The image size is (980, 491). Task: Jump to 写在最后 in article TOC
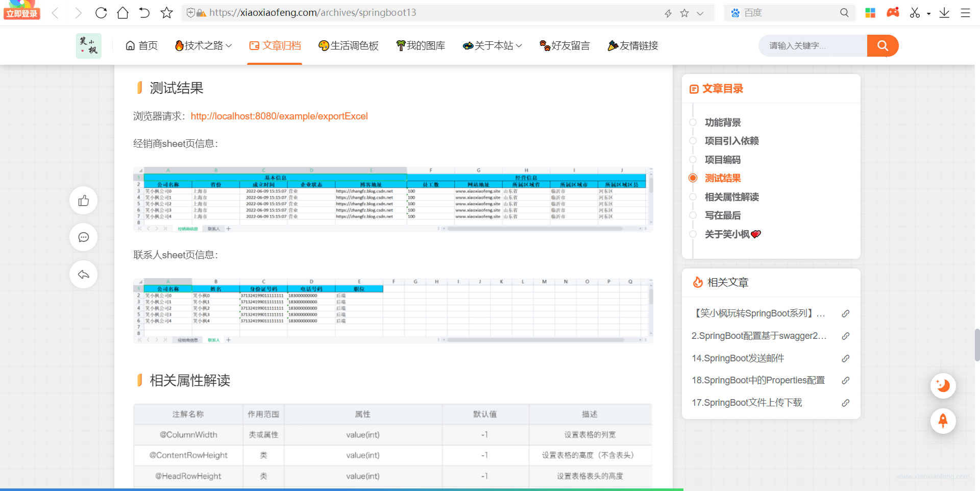(723, 215)
